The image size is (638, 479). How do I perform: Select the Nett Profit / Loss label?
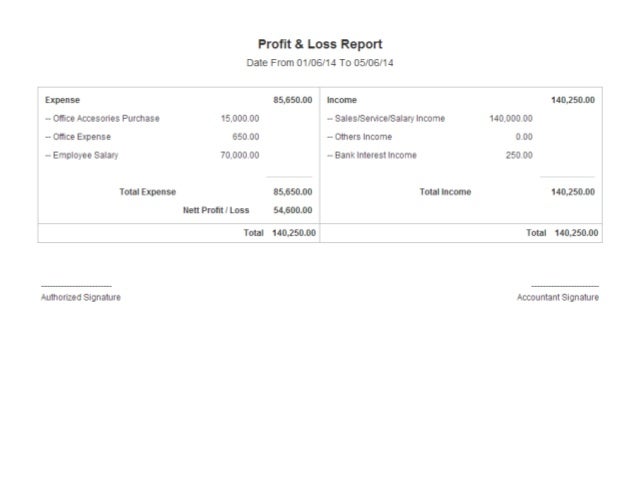point(216,210)
